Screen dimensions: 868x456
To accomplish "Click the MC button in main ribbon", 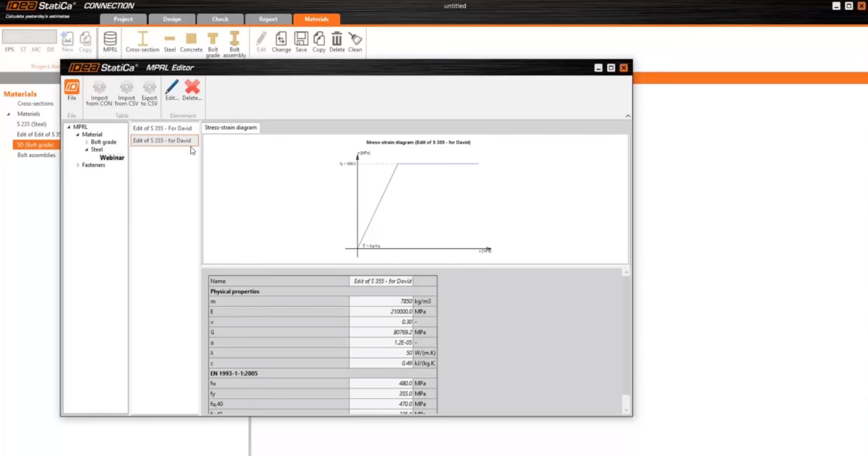I will point(36,50).
